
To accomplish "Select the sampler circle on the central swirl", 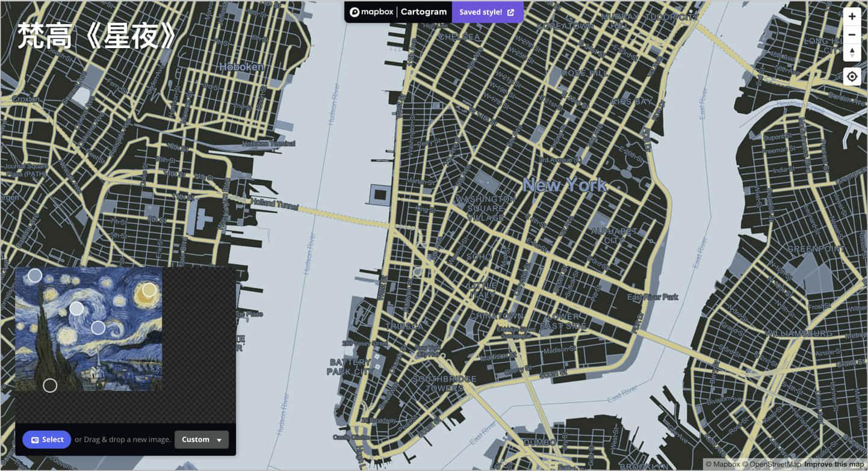I will coord(76,309).
